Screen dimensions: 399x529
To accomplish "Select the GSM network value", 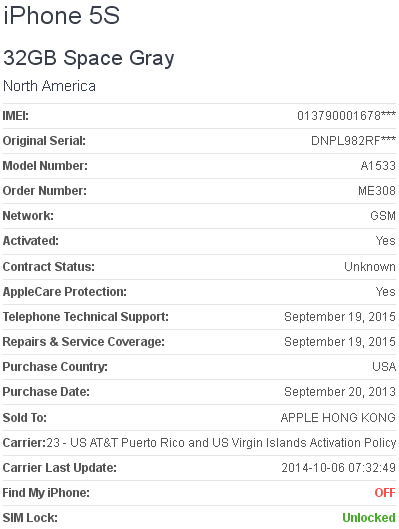I will [383, 216].
